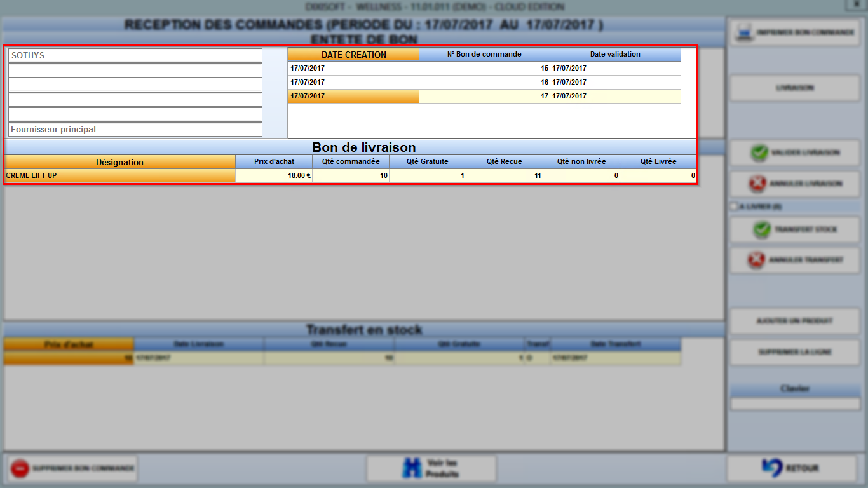Click the blue arrow icon on Retour
The height and width of the screenshot is (488, 868).
coord(772,468)
